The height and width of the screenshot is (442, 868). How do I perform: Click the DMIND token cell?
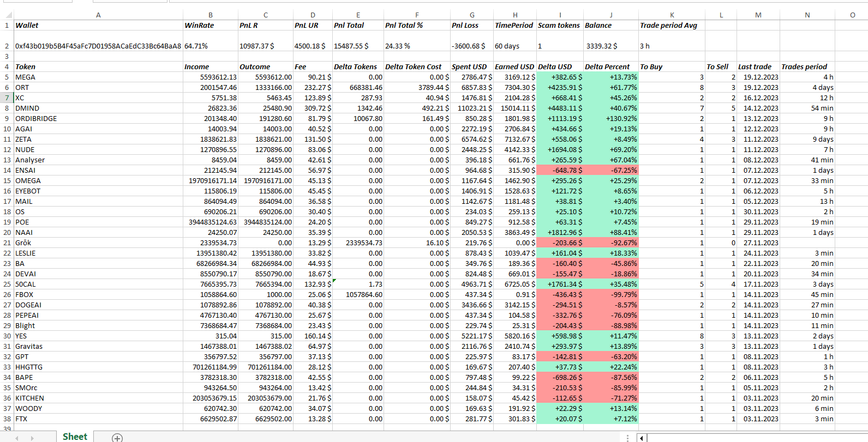98,108
